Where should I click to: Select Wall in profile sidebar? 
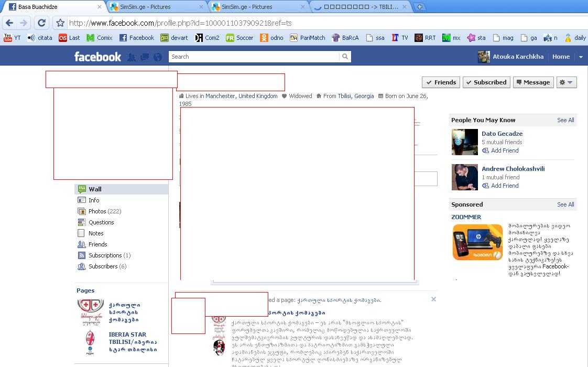coord(122,189)
